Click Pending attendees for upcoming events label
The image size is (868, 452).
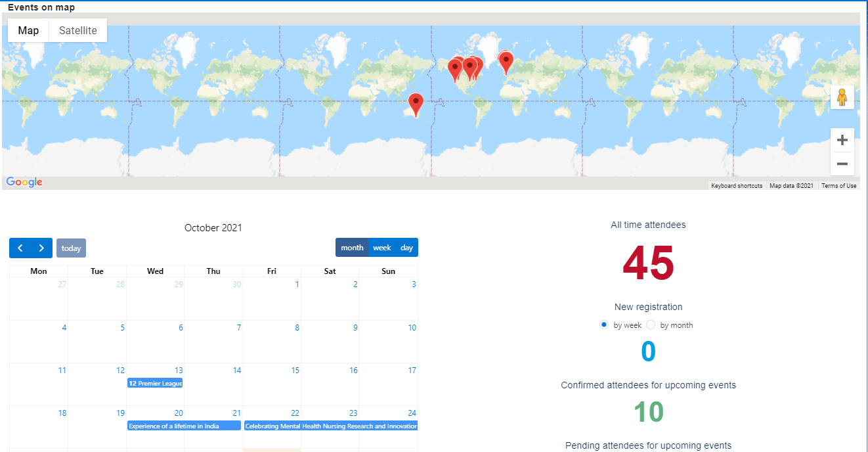(648, 445)
